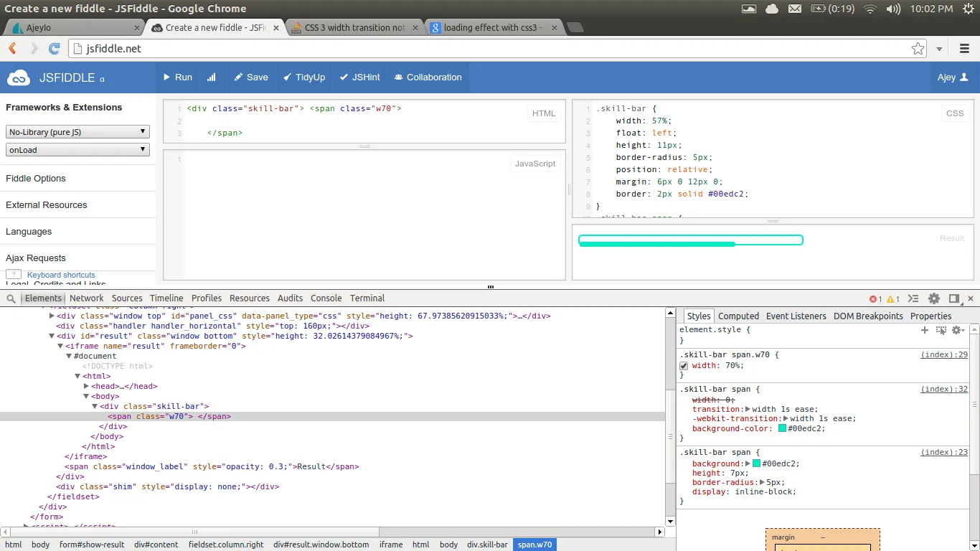Open the Console tab

pos(326,298)
